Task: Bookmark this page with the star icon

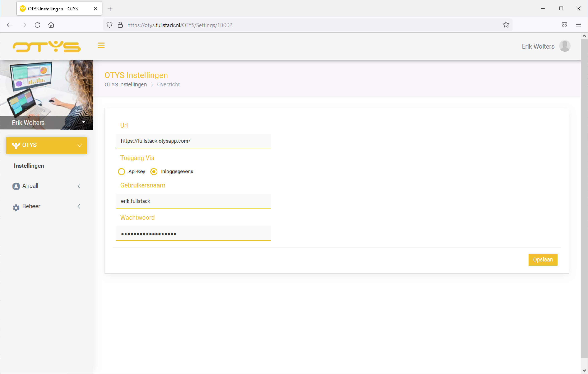Action: pyautogui.click(x=506, y=25)
